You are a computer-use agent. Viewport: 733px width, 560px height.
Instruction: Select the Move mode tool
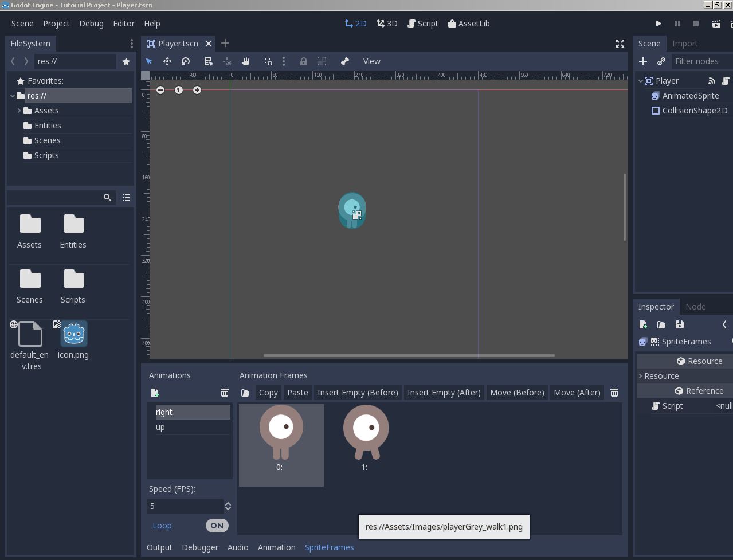coord(167,61)
